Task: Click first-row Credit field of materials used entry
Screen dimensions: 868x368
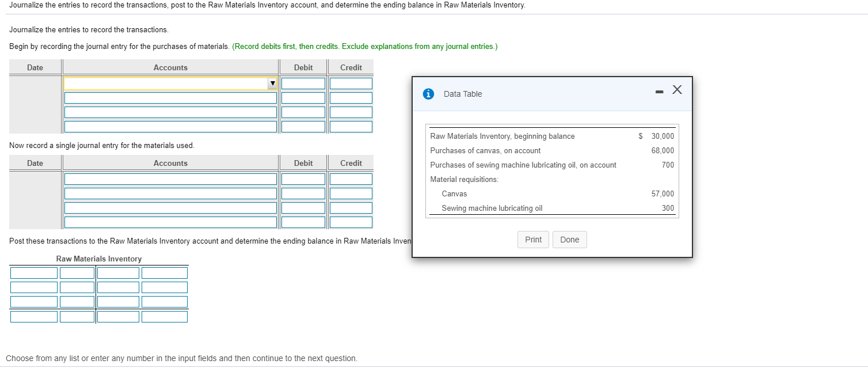Action: coord(351,179)
